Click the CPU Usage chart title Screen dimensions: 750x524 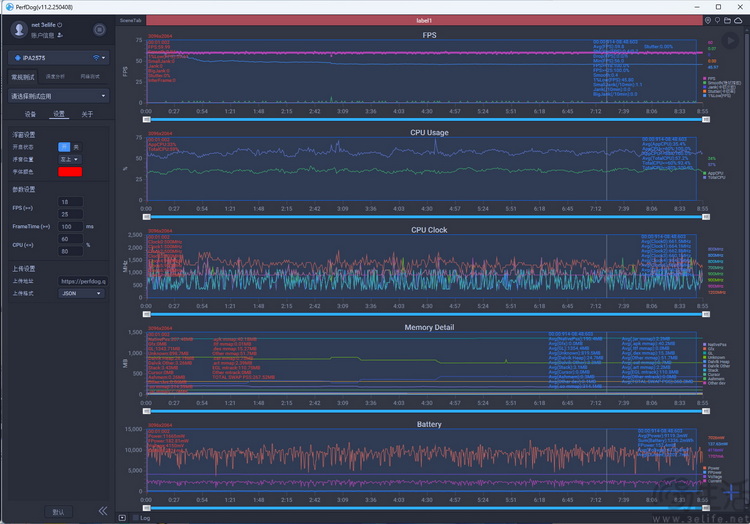coord(429,133)
